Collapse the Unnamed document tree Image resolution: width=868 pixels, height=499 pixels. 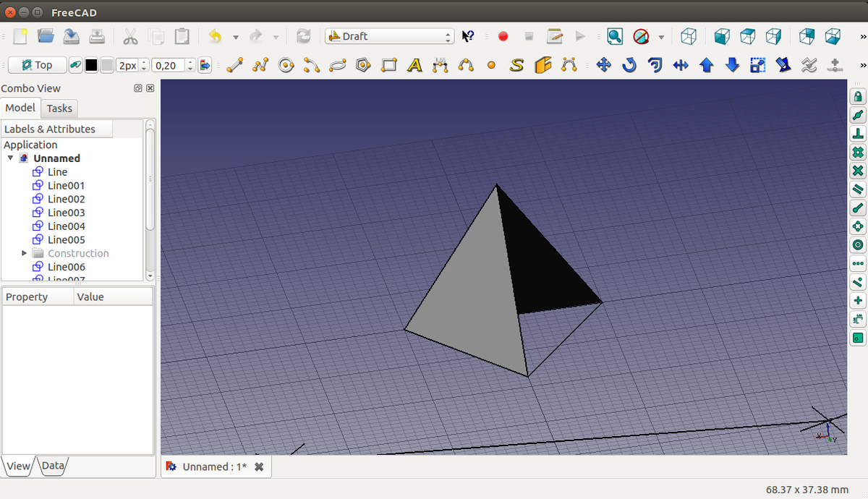(11, 158)
